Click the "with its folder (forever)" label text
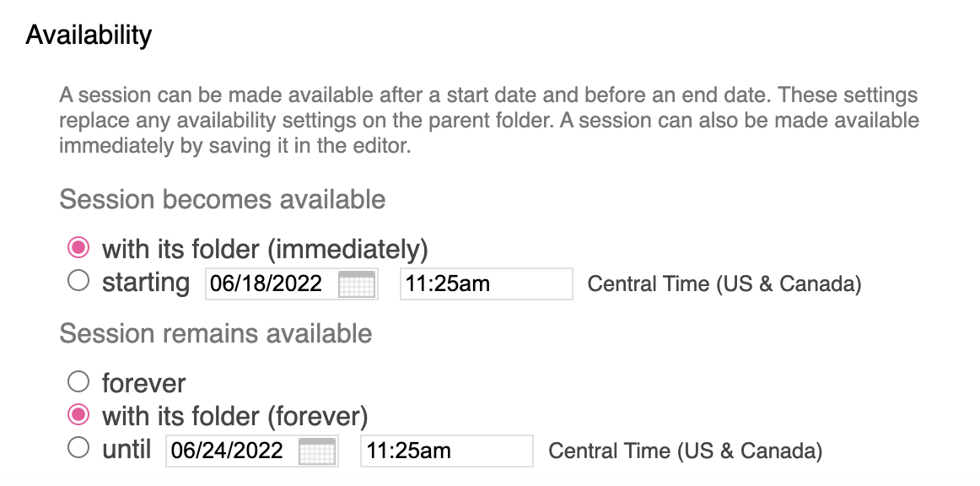 tap(234, 416)
